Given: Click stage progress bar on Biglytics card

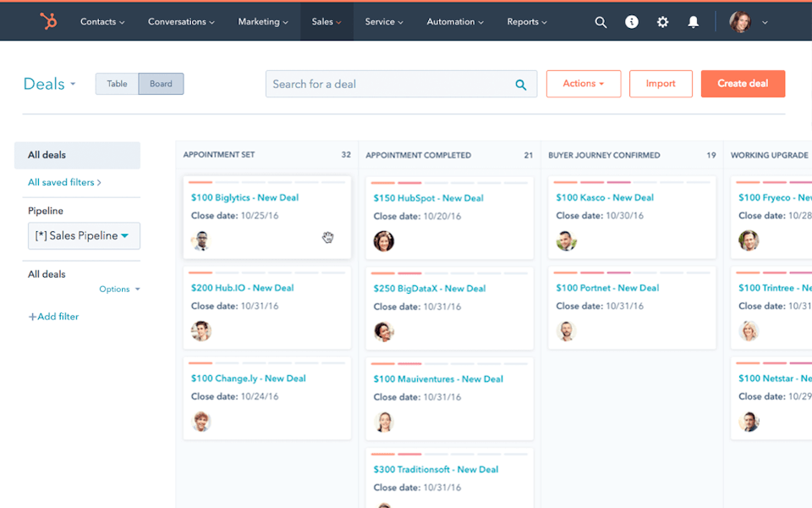Looking at the screenshot, I should [266, 183].
